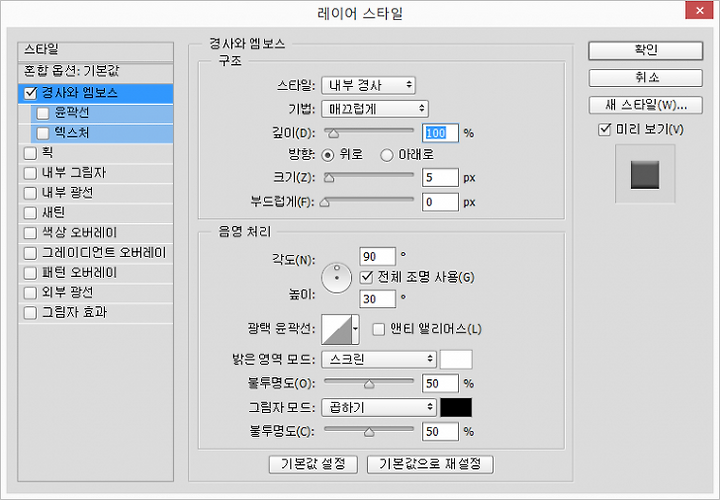720x500 pixels.
Task: Open 밝은 영역 모드 dropdown showing 스크린
Action: pyautogui.click(x=379, y=359)
